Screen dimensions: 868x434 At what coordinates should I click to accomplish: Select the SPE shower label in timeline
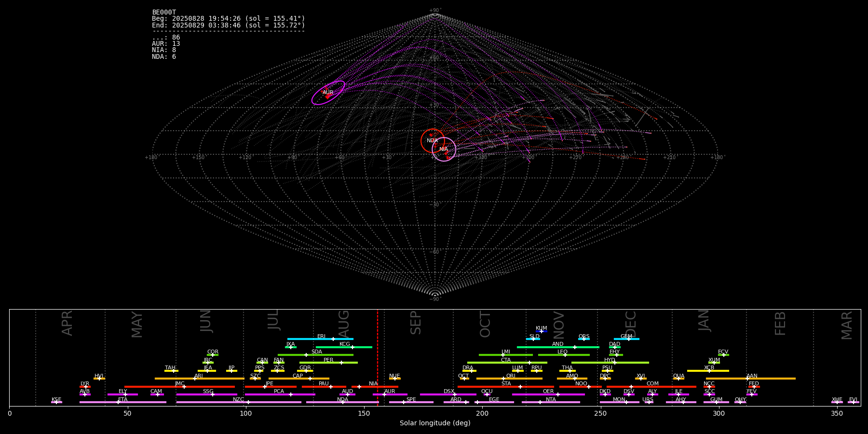[411, 400]
